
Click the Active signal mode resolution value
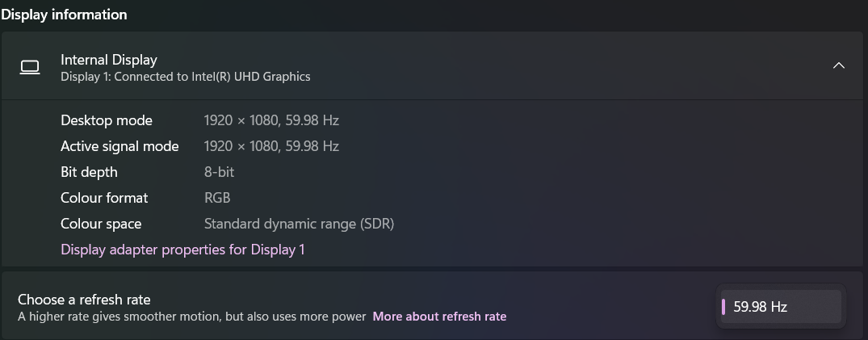point(271,146)
